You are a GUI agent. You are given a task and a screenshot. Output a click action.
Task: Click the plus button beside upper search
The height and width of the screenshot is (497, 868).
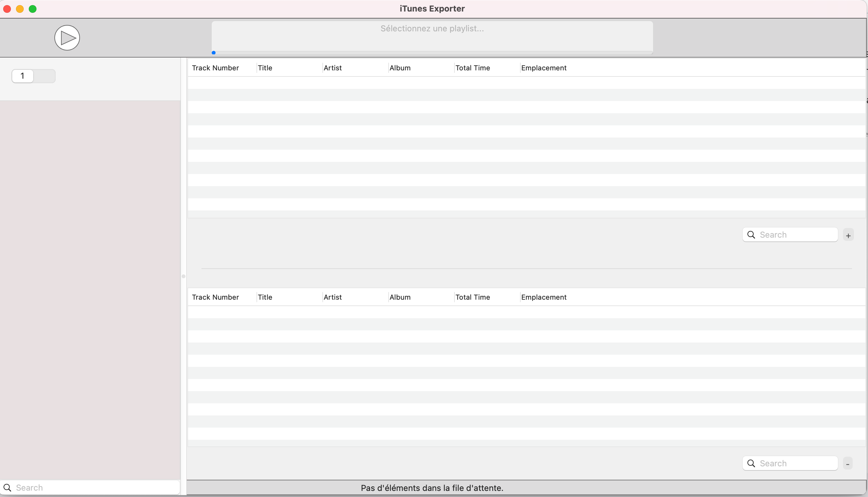coord(848,235)
